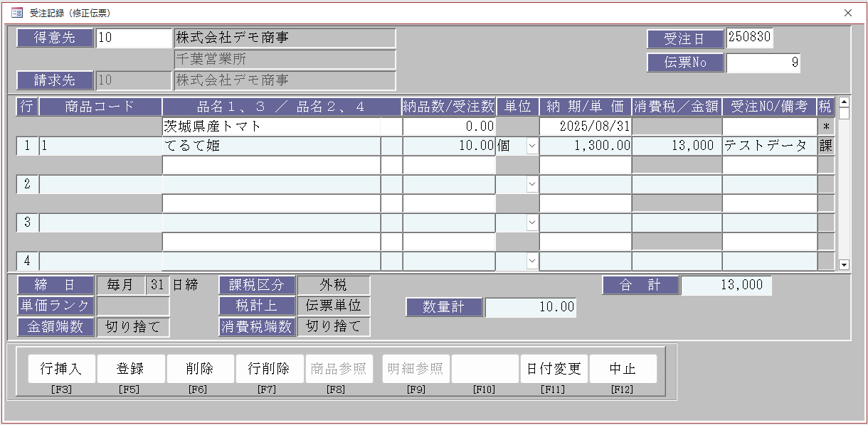Click the 納品数 field showing 0.00

[449, 127]
